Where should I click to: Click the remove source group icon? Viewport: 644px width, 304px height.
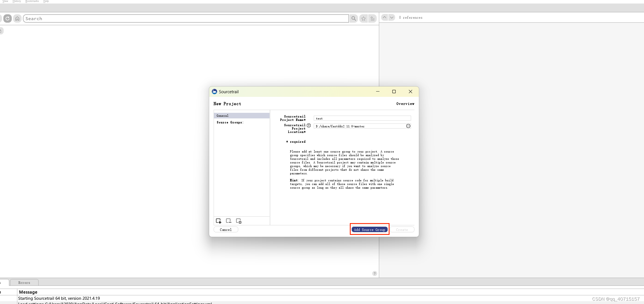tap(228, 221)
